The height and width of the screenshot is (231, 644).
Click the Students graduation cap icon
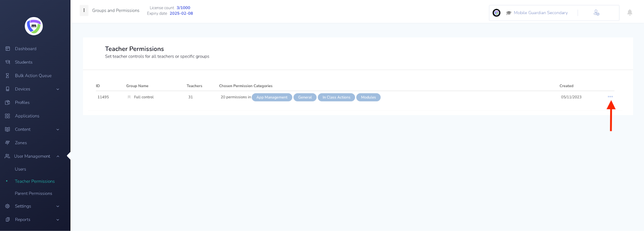point(7,62)
